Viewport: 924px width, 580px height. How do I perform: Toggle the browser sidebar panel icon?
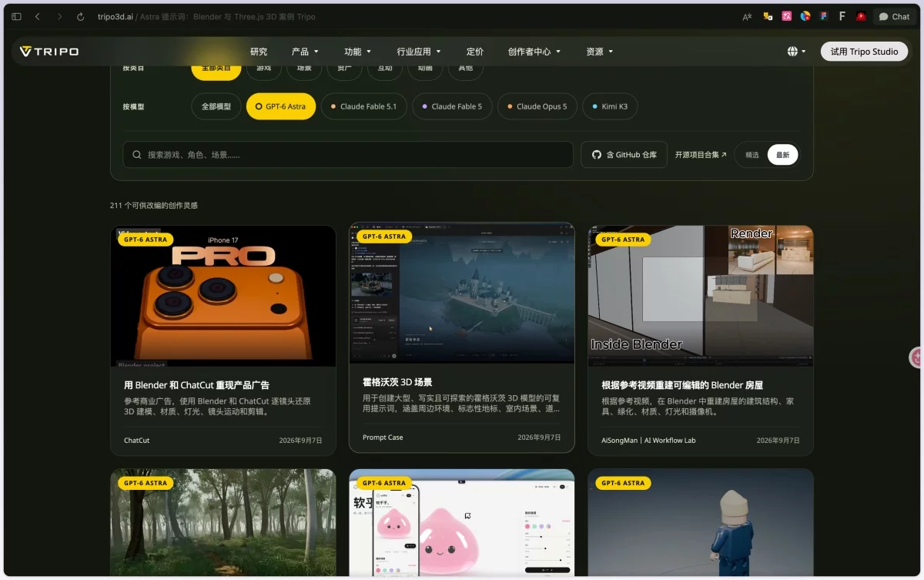[16, 16]
